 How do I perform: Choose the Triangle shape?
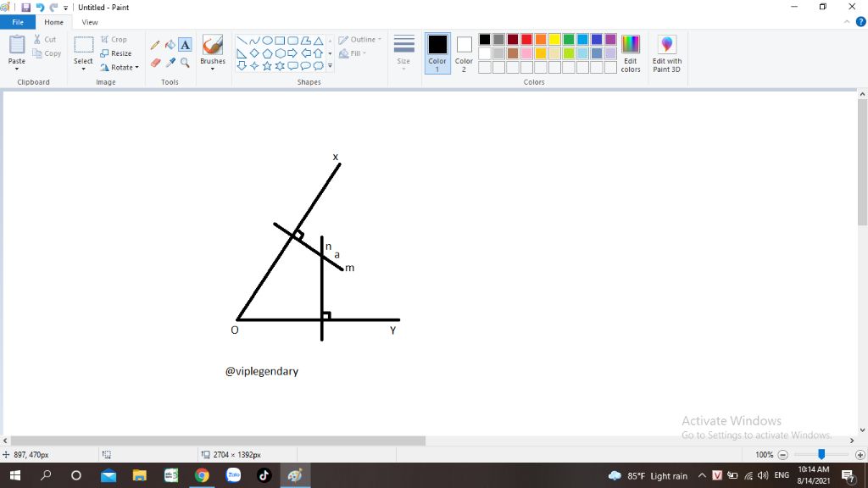pos(319,41)
